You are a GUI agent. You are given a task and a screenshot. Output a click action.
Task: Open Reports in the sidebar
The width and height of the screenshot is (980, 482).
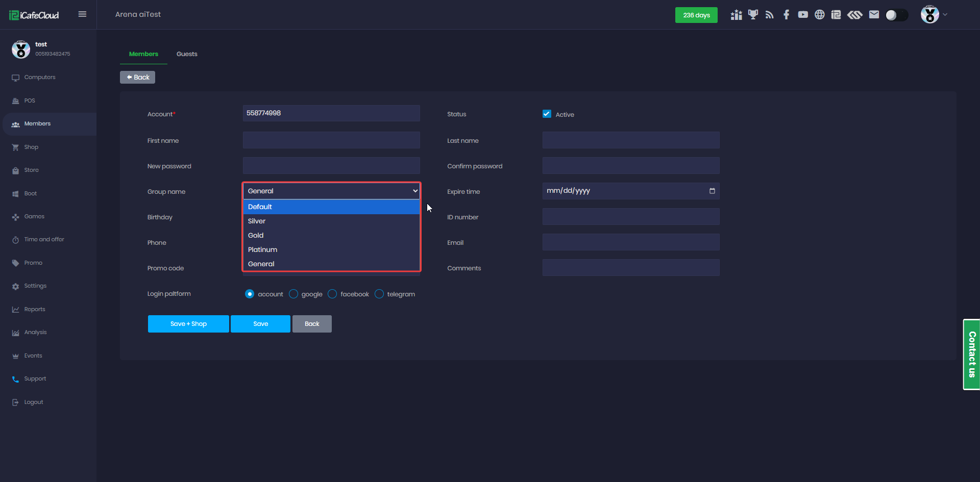pos(35,309)
